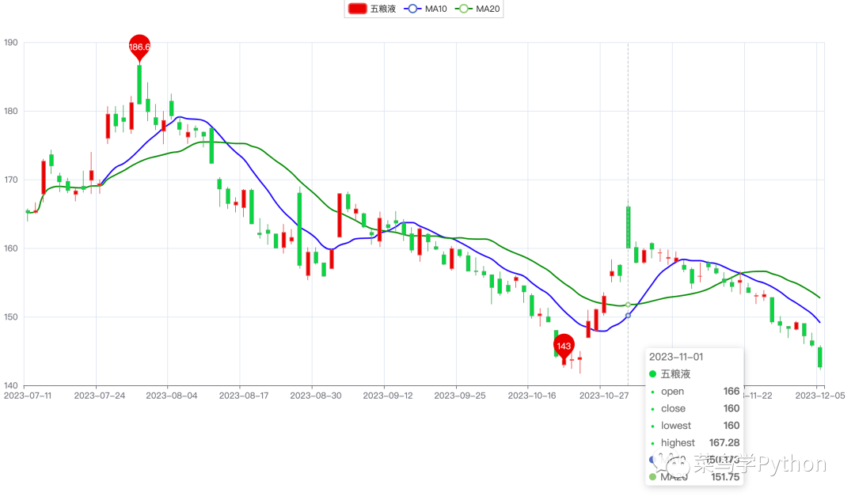Click the 150 label on the price axis
Screen dimensions: 855x504
click(x=11, y=317)
